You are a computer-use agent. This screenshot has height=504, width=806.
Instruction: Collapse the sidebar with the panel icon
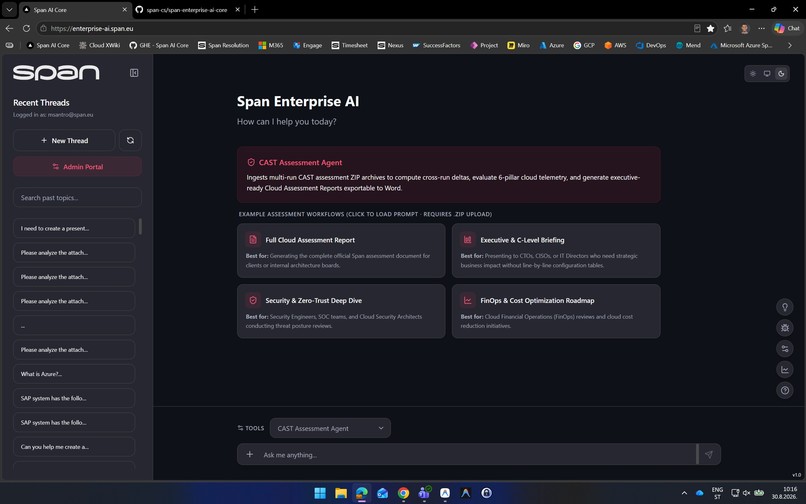click(134, 73)
